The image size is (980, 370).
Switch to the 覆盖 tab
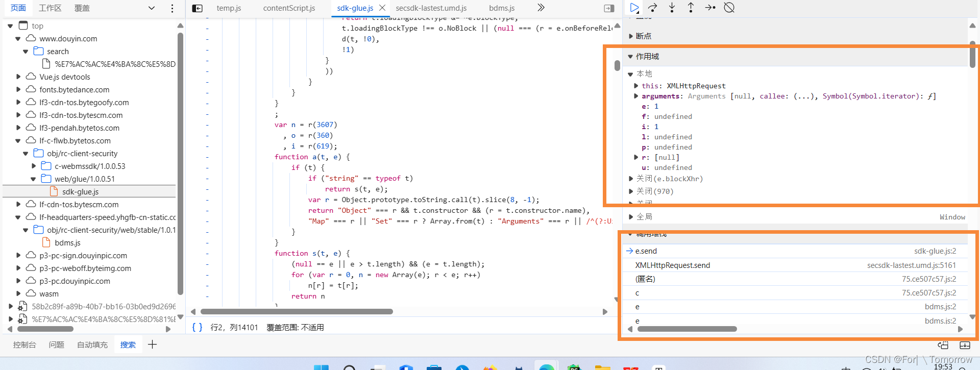[x=82, y=8]
